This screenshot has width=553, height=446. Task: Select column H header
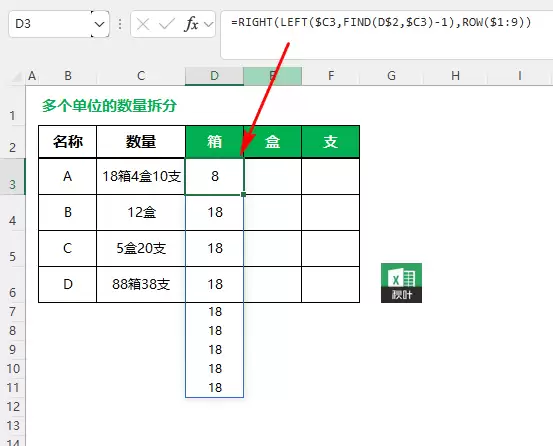(455, 76)
